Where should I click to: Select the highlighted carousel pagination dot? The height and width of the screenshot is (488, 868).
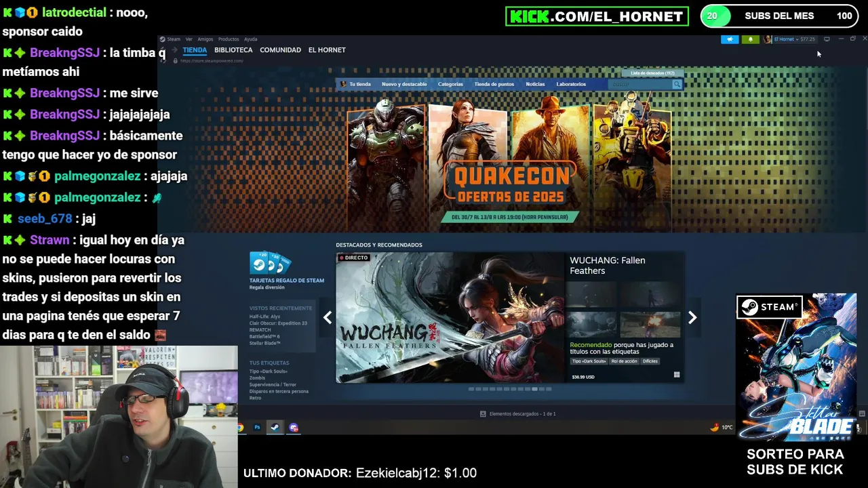(535, 389)
